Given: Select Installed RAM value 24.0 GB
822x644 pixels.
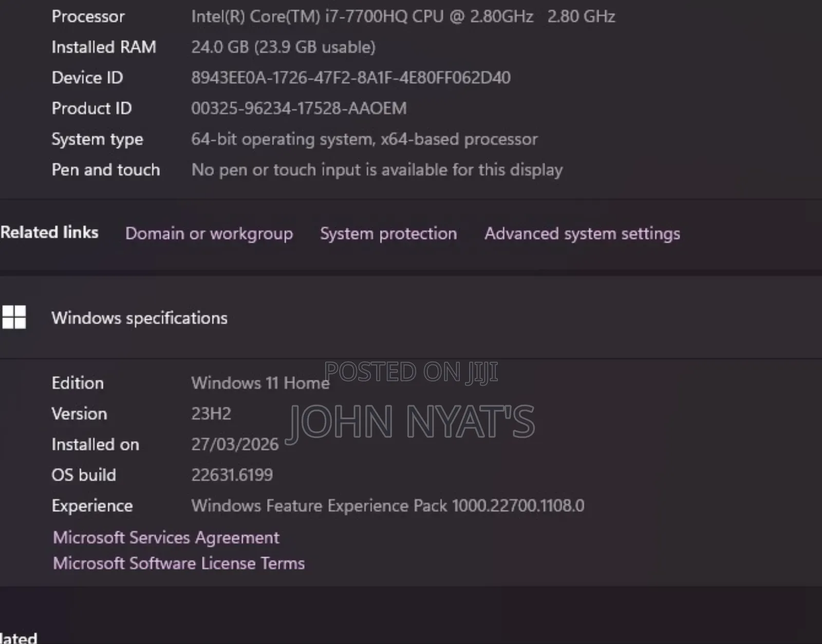Looking at the screenshot, I should 283,47.
